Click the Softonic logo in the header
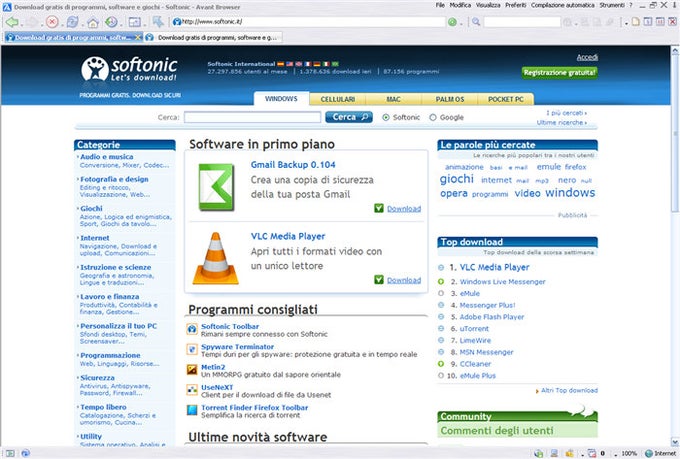Viewport: 680px width, 459px height. click(x=129, y=69)
